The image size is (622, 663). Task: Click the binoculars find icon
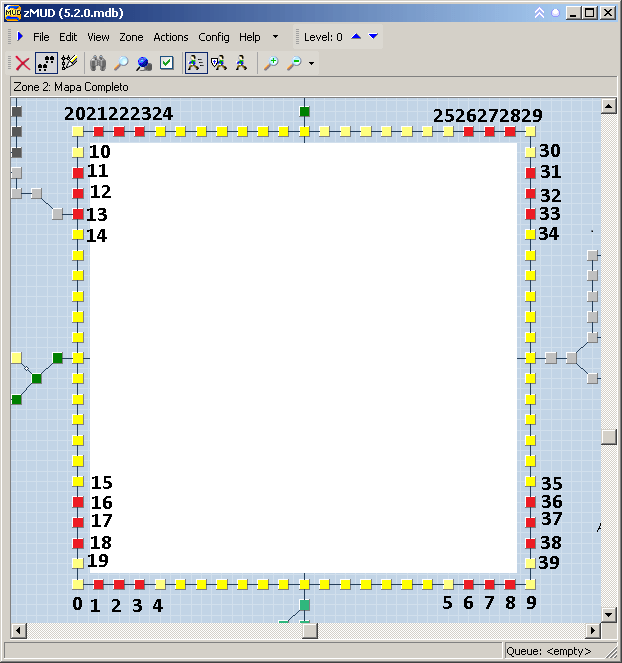tap(98, 63)
